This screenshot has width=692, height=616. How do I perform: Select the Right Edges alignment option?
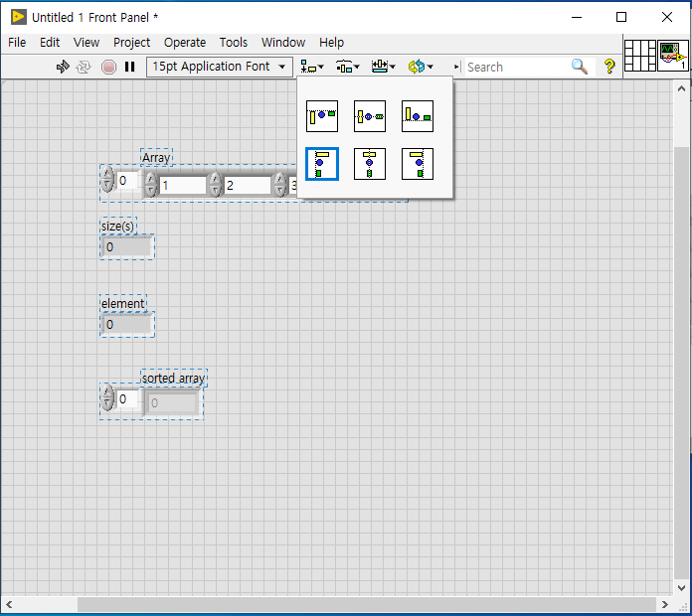(x=418, y=164)
